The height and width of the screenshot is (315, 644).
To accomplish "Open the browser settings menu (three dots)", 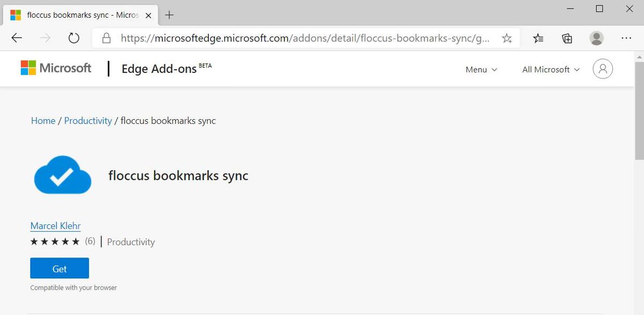I will tap(626, 38).
